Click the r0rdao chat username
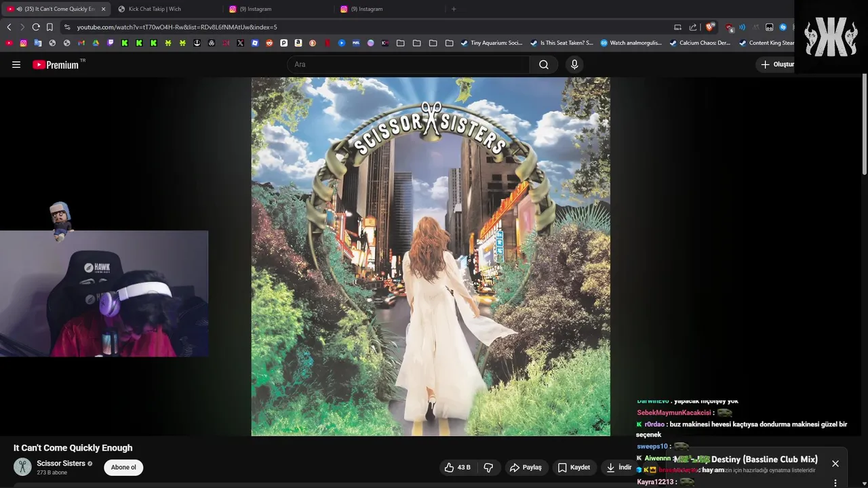 coord(654,424)
